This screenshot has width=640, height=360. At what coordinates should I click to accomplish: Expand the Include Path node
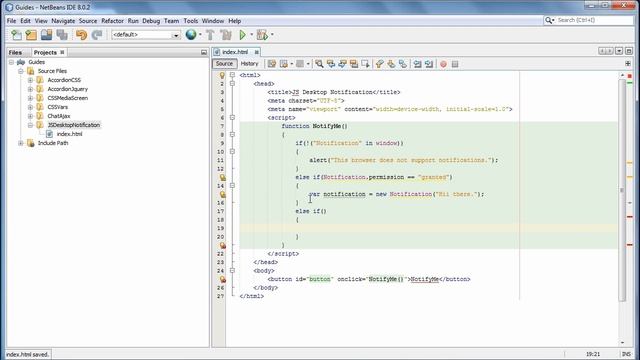click(21, 143)
